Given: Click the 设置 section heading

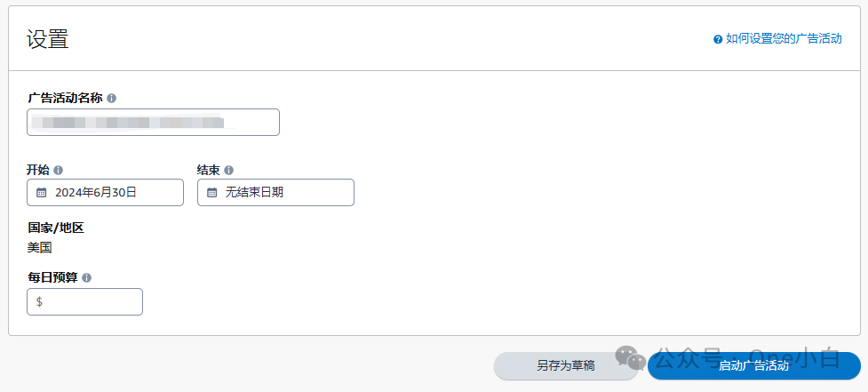Looking at the screenshot, I should pyautogui.click(x=47, y=39).
